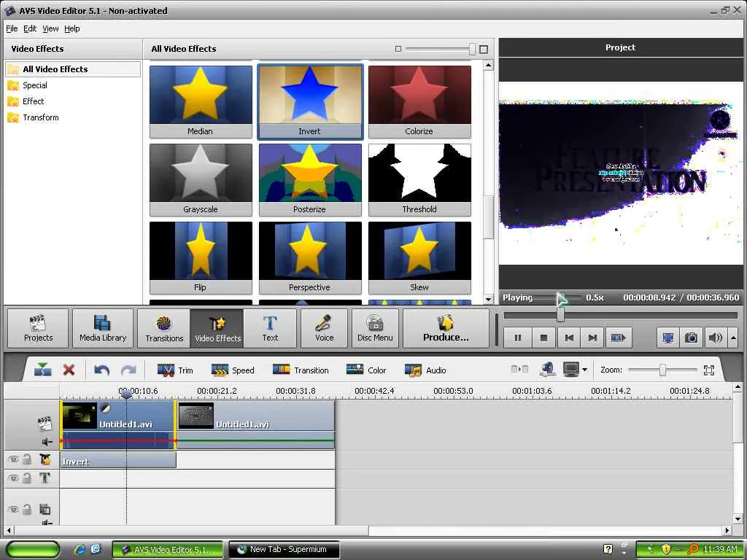The image size is (747, 560).
Task: Choose the Posterize effect thumbnail
Action: coord(310,179)
